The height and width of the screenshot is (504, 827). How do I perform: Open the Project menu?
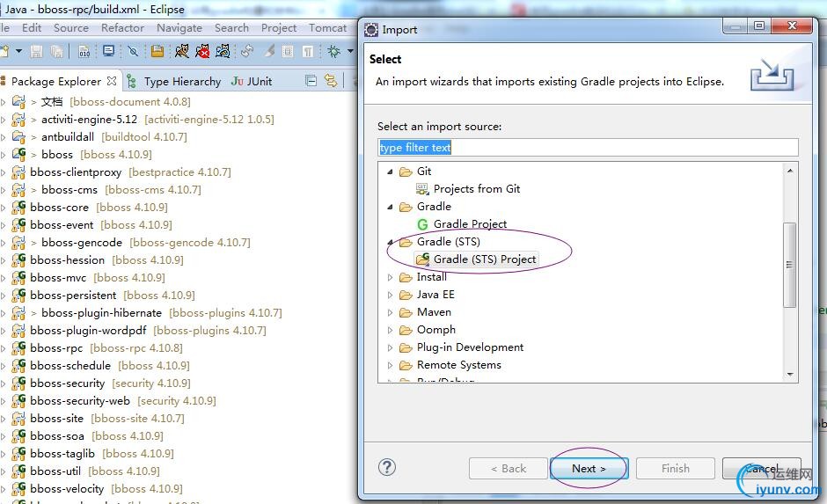click(279, 28)
